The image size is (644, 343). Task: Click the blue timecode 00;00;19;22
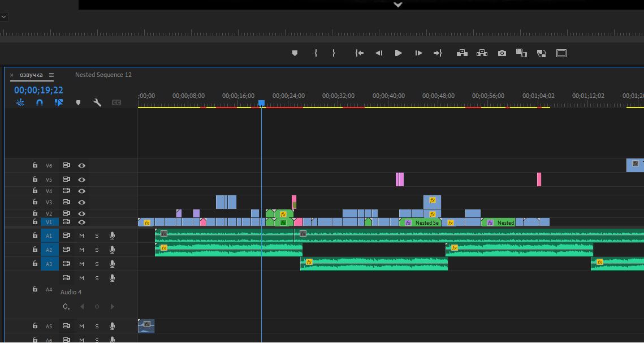38,90
